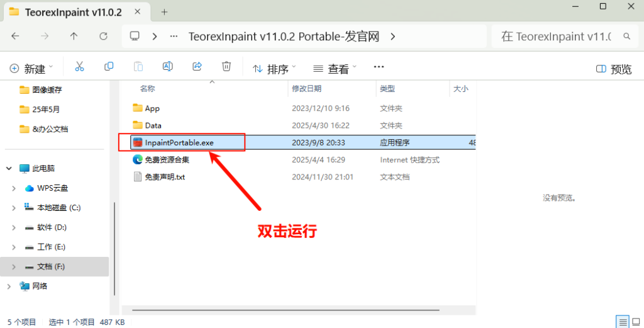Click the PC monitor icon in address bar

tap(135, 36)
